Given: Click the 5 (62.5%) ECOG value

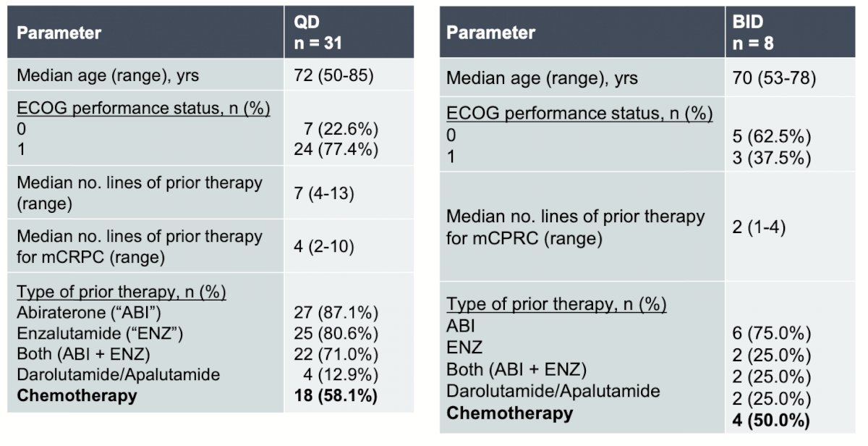Looking at the screenshot, I should click(x=772, y=137).
